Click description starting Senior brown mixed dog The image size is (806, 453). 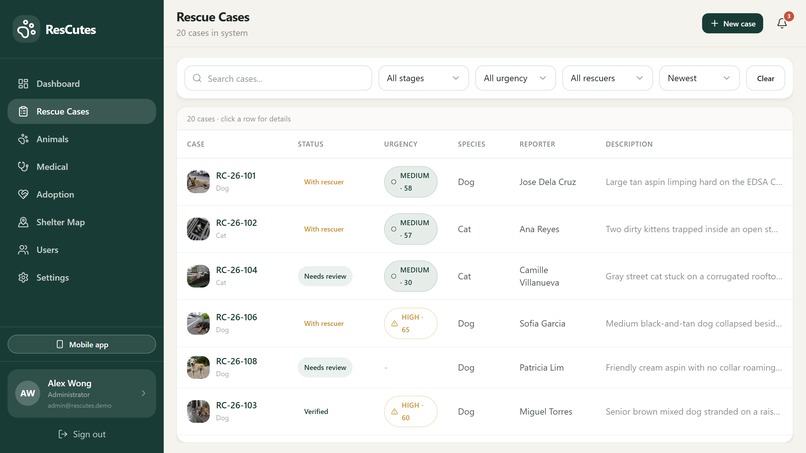(x=693, y=411)
